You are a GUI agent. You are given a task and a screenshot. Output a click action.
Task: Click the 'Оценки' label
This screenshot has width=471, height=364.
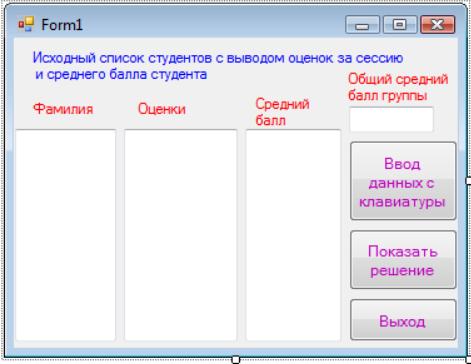tap(162, 109)
